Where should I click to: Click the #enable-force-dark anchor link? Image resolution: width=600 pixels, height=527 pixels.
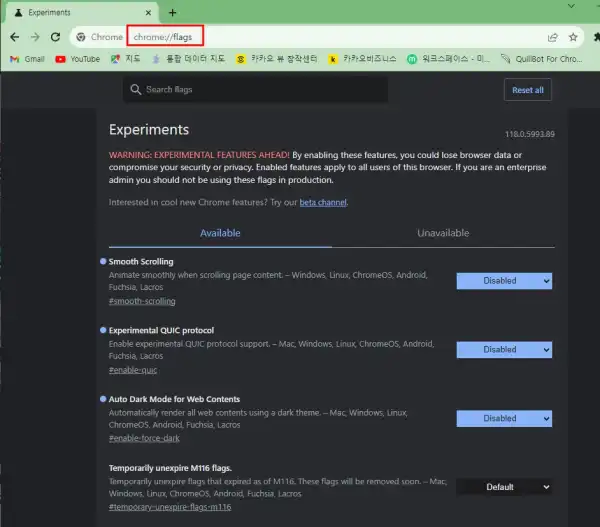click(x=143, y=437)
